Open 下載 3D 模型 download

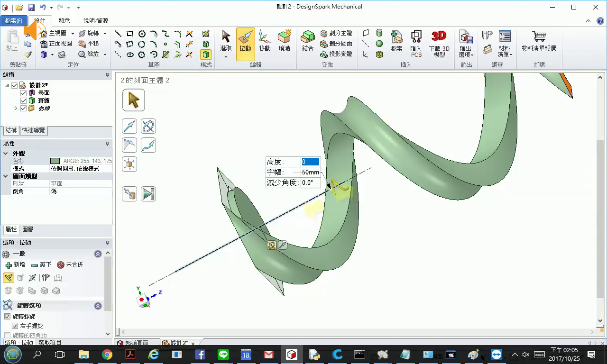coord(439,44)
